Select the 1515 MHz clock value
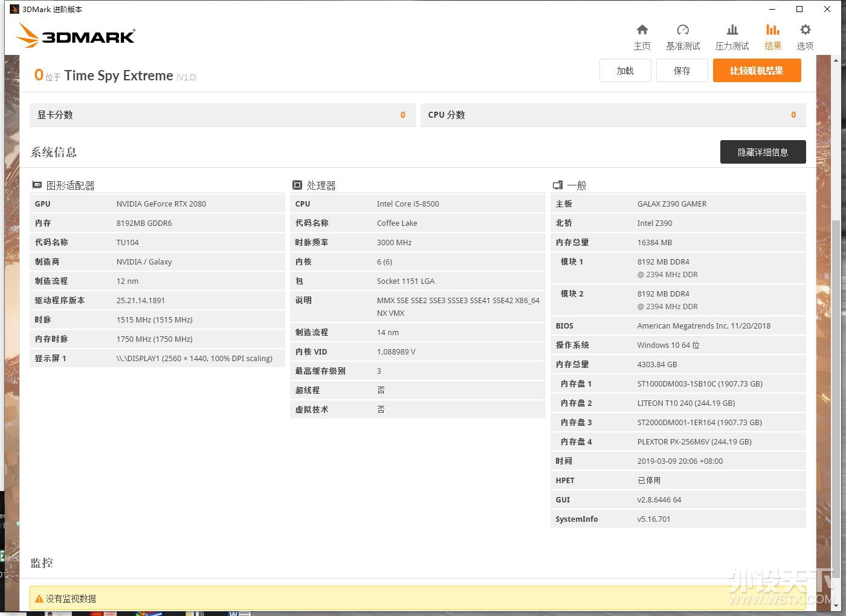Image resolution: width=846 pixels, height=616 pixels. 155,319
